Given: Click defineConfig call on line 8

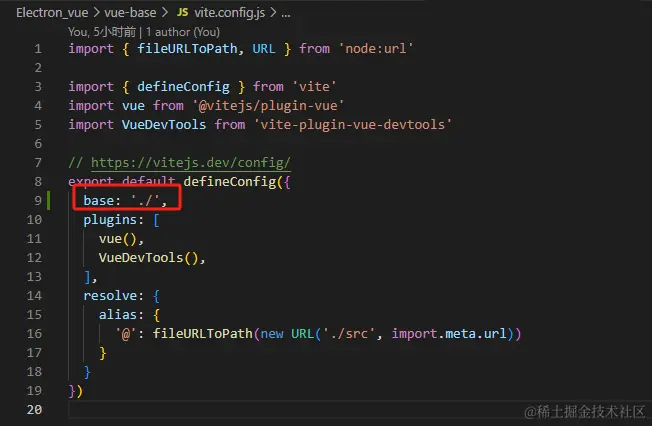Looking at the screenshot, I should click(230, 182).
